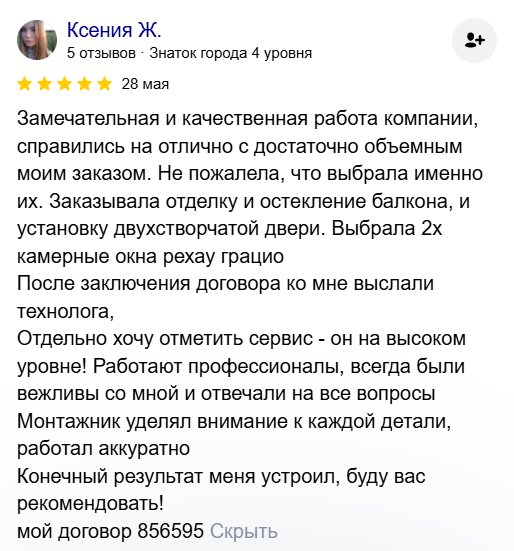
Task: Click the contract number 856595 text
Action: (x=170, y=531)
